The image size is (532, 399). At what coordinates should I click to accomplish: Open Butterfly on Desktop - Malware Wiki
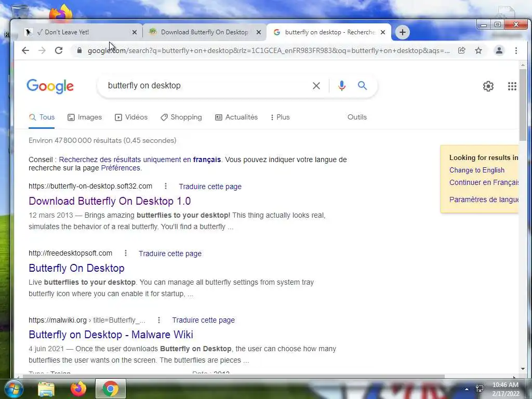(x=111, y=335)
